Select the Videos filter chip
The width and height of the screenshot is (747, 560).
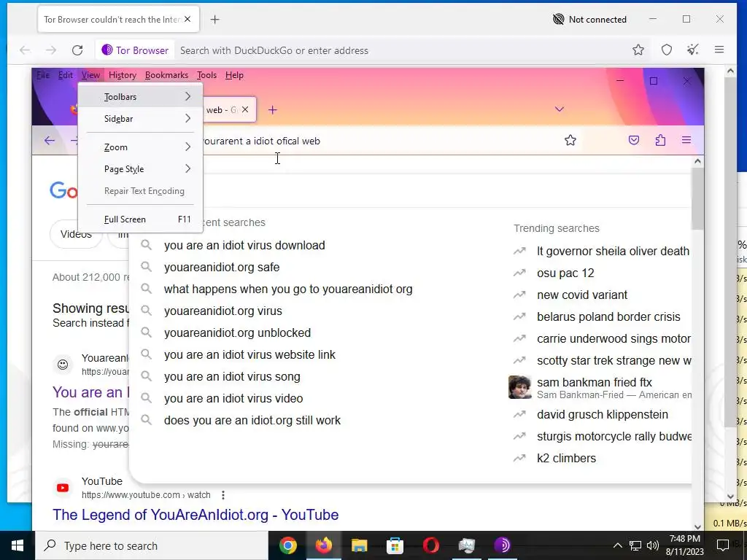tap(76, 234)
